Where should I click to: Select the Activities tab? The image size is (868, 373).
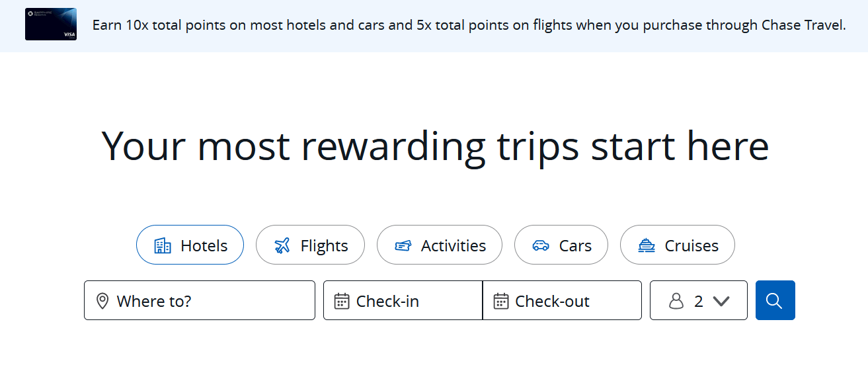click(x=440, y=245)
